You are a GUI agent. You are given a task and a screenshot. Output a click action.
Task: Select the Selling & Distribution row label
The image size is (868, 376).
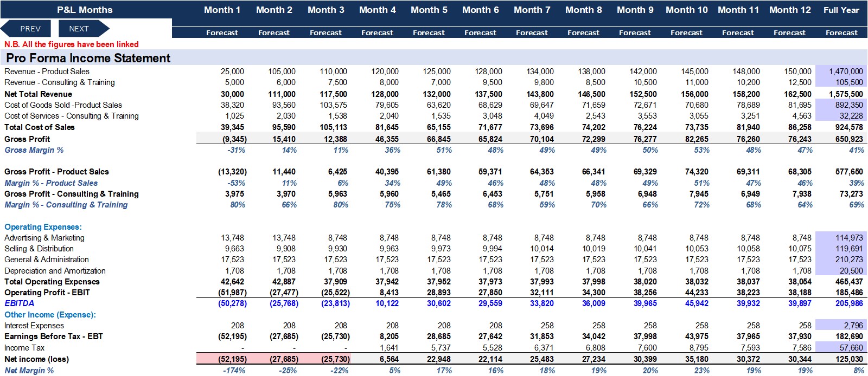pos(39,249)
